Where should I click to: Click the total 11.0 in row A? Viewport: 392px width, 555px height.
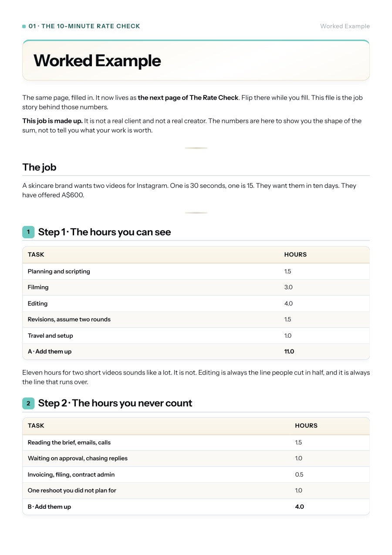[289, 352]
